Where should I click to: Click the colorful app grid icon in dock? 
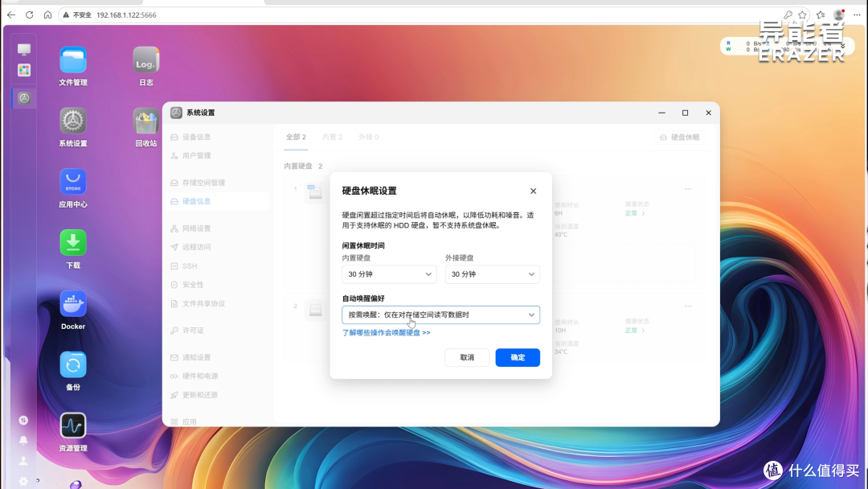(24, 70)
